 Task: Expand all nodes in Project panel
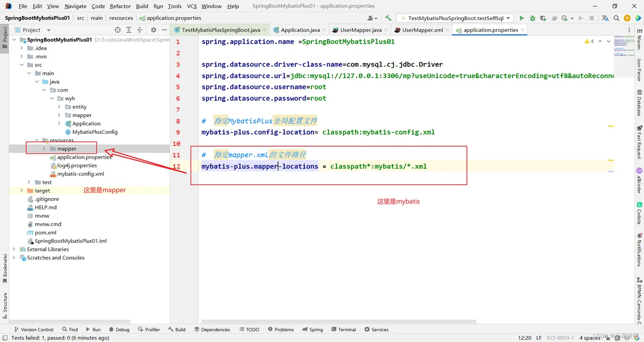(129, 30)
